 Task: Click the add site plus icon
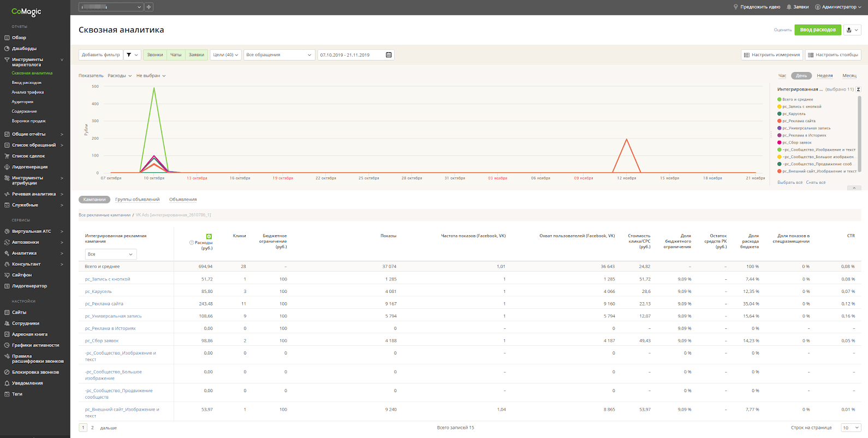pyautogui.click(x=148, y=7)
